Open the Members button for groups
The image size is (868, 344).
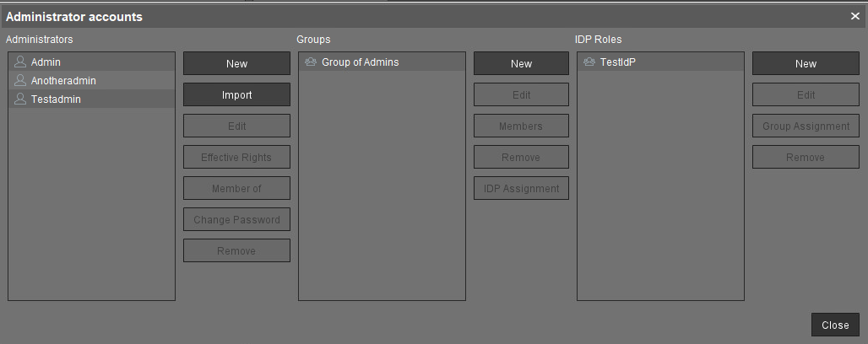click(521, 126)
